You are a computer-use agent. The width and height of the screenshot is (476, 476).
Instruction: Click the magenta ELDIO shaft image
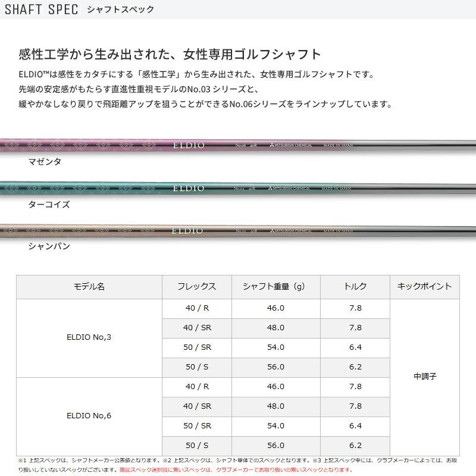tap(238, 145)
